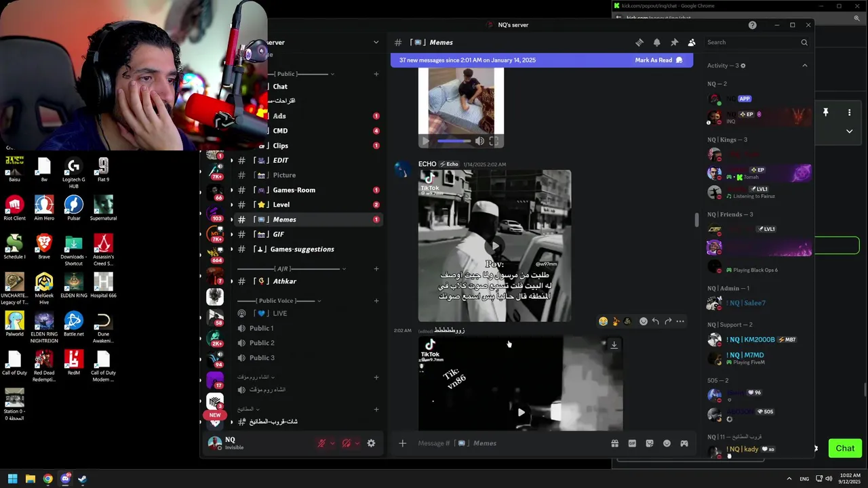
Task: Toggle microphone mute in user panel
Action: tap(321, 443)
